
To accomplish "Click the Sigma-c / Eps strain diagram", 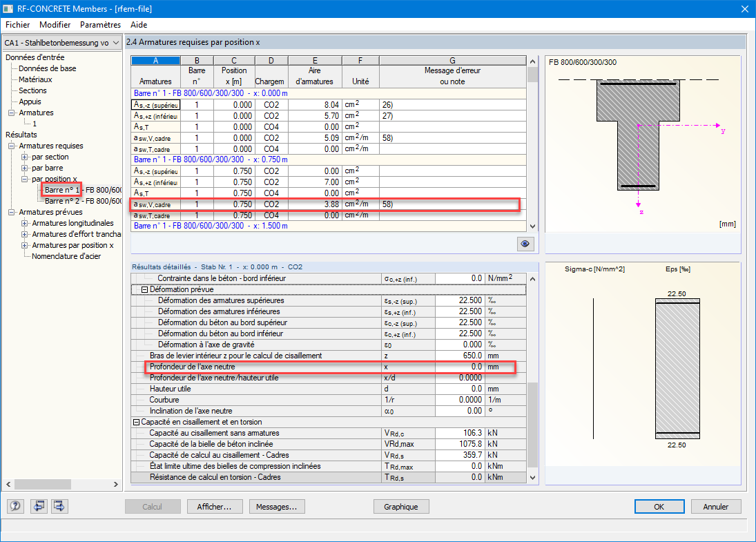I will (643, 364).
